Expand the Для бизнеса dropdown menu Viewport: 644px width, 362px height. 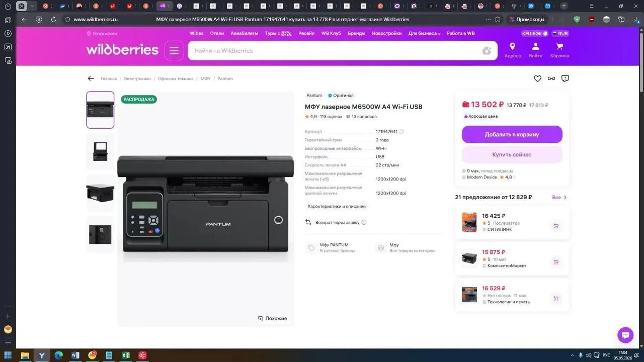[x=424, y=34]
